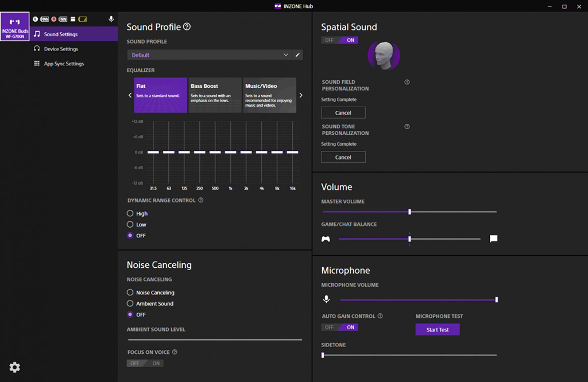Click the right earbud battery level icon
This screenshot has width=588, height=382.
pos(63,19)
